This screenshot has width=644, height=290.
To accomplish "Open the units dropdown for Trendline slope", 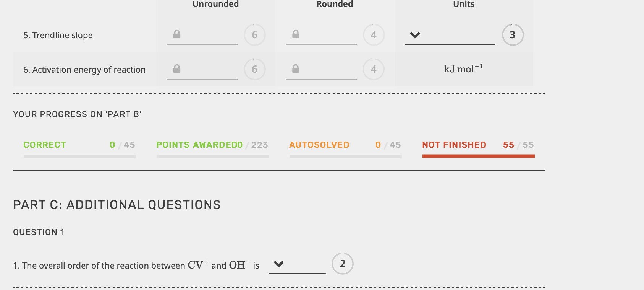I will click(414, 36).
